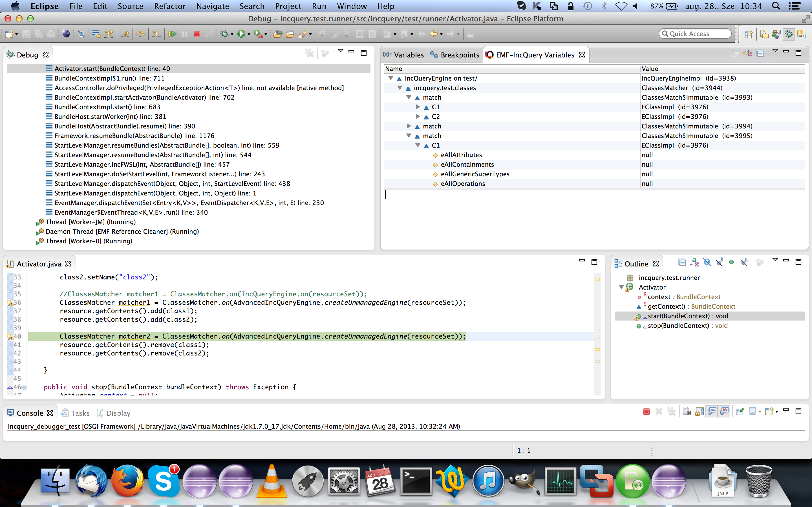Image resolution: width=812 pixels, height=507 pixels.
Task: Toggle Scroll Lock in Console
Action: tap(699, 412)
